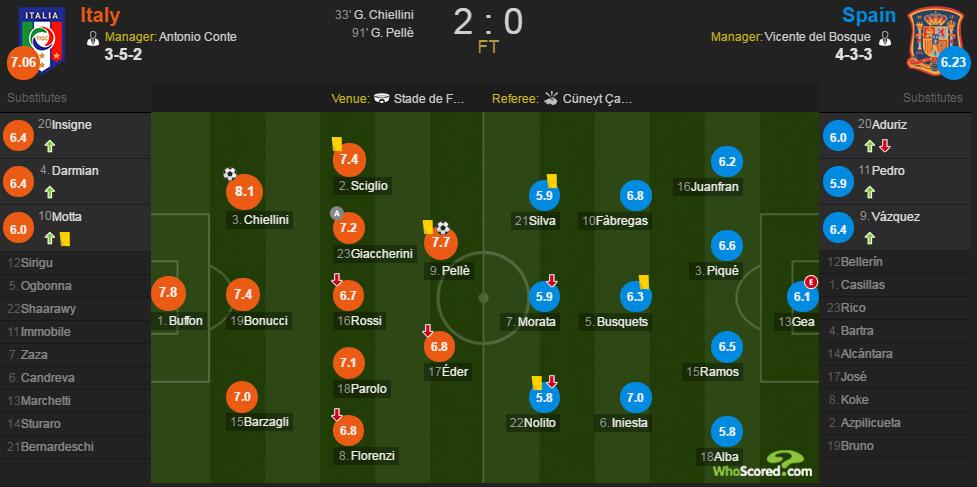Click the goal ball icon next to Chiellini

[230, 174]
